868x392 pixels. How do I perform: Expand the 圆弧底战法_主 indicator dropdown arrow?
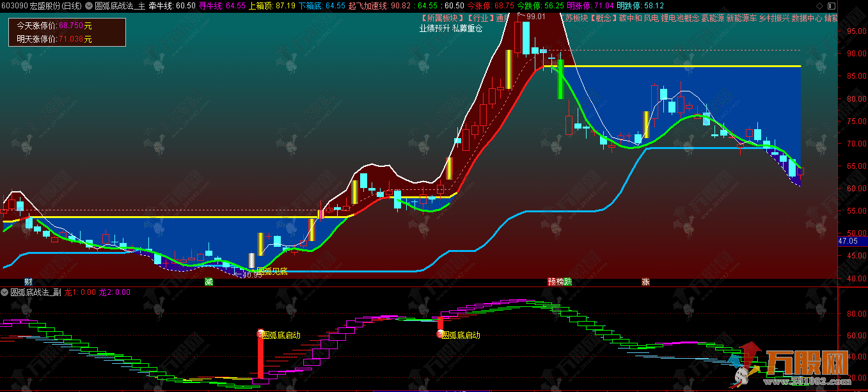coord(88,6)
